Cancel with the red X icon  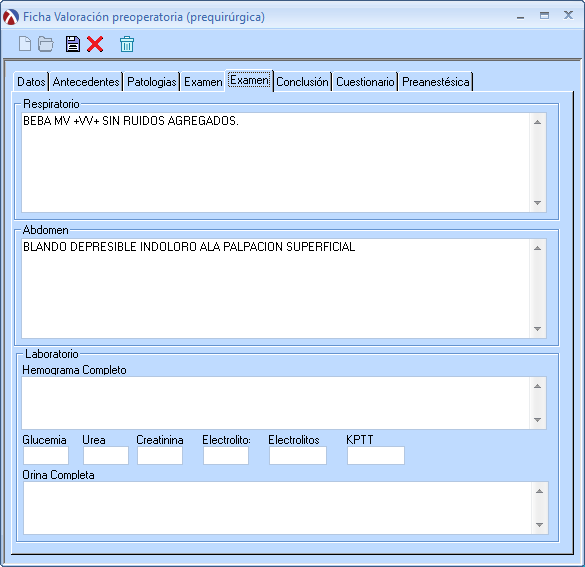95,44
